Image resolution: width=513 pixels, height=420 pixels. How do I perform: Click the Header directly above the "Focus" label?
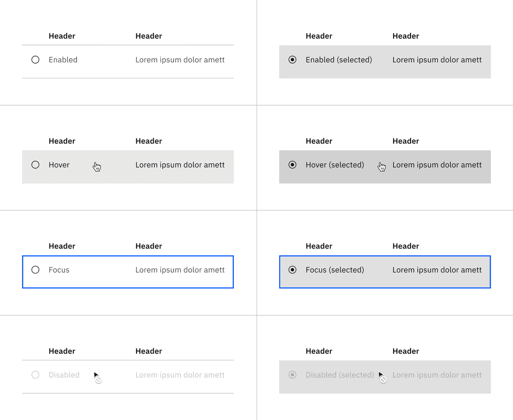click(62, 246)
